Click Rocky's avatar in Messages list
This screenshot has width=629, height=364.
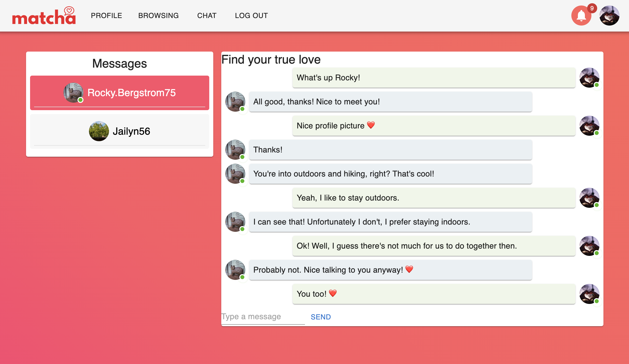coord(73,93)
